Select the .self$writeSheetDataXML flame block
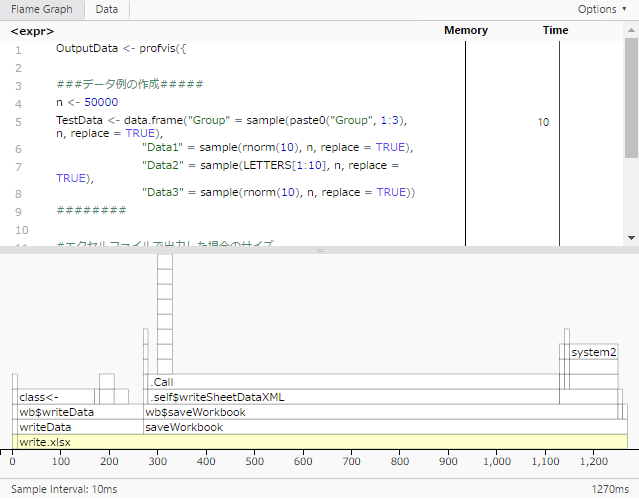 (354, 397)
